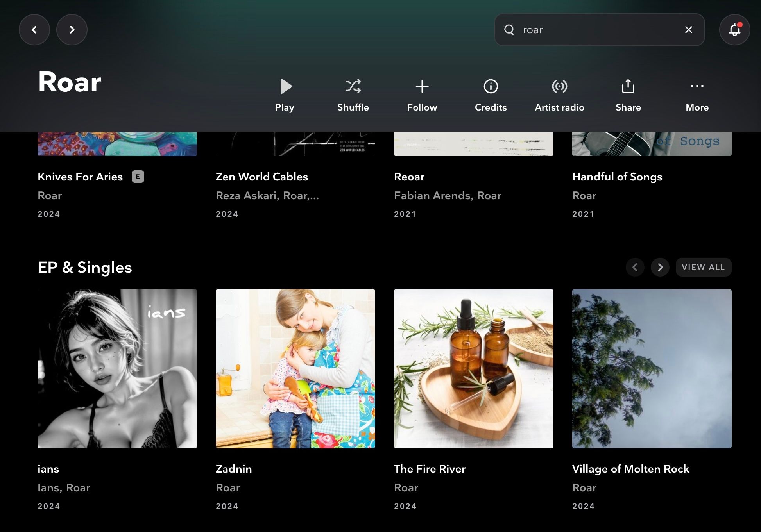Click the search magnifier icon

509,30
